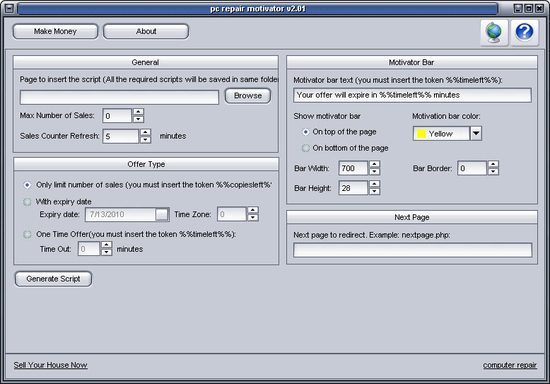This screenshot has width=550, height=384.
Task: Choose 'On bottom of the page' option
Action: click(306, 148)
